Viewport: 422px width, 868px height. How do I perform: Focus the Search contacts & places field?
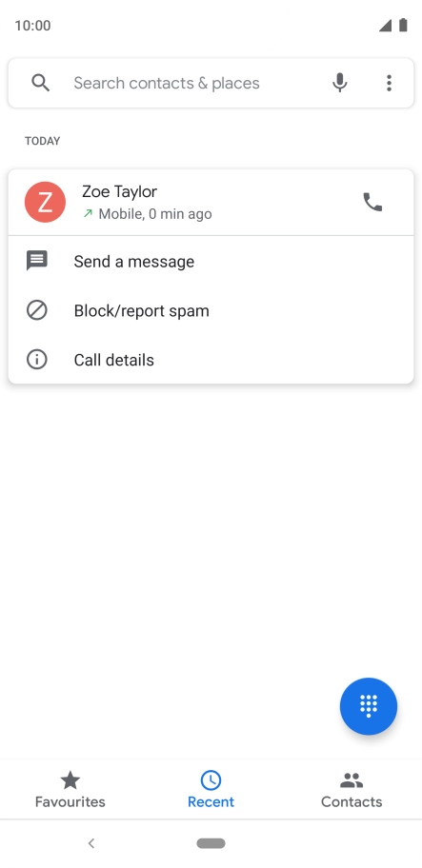coord(211,83)
